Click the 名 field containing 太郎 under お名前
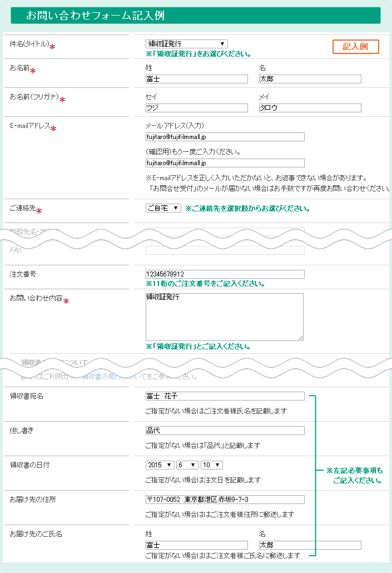 click(310, 79)
